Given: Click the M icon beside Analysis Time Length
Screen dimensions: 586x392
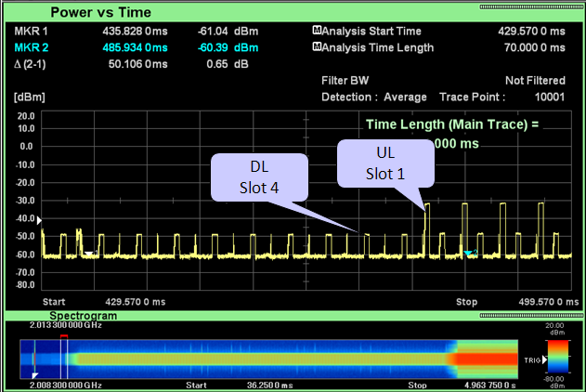Looking at the screenshot, I should click(x=317, y=46).
